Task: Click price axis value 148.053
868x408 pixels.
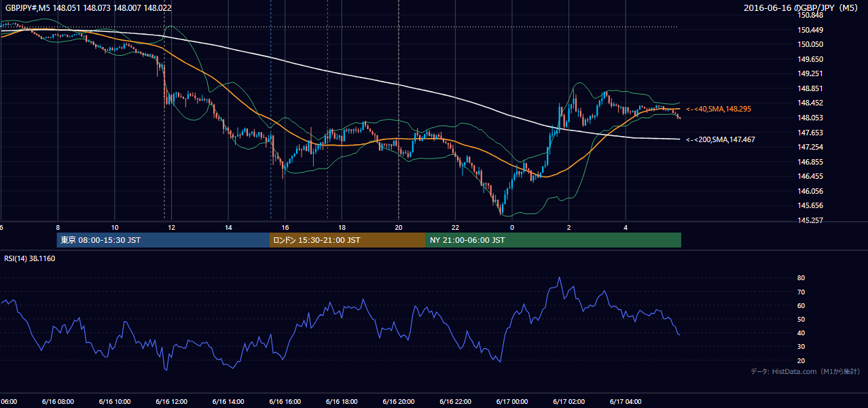Action: pos(810,118)
